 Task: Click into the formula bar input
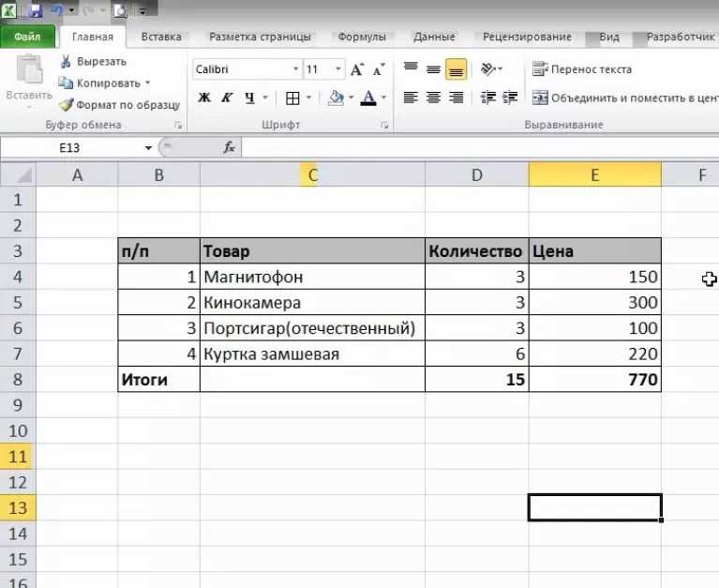480,147
